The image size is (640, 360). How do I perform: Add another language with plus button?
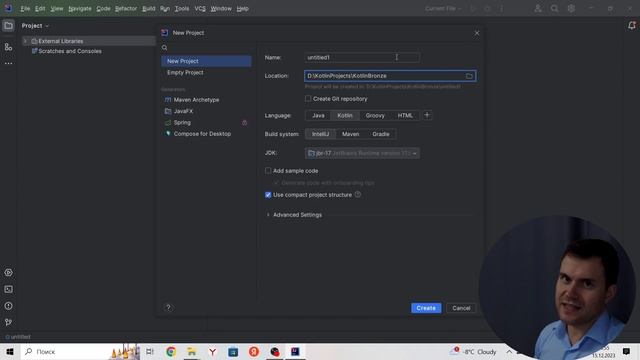(427, 115)
